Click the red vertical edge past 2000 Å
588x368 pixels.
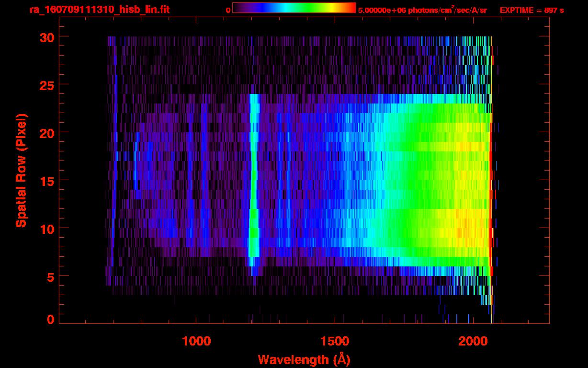click(x=490, y=182)
